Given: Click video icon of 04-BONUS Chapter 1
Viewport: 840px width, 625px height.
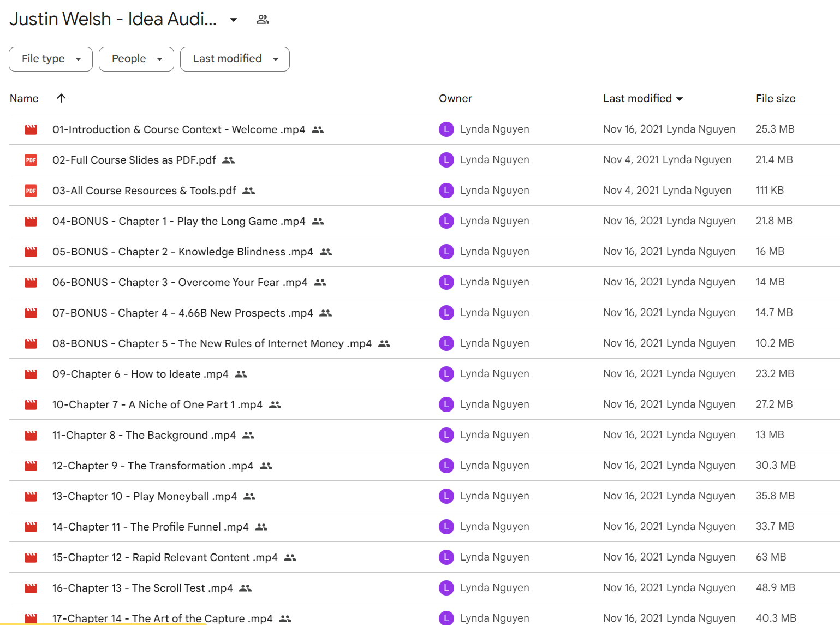Looking at the screenshot, I should pos(31,221).
